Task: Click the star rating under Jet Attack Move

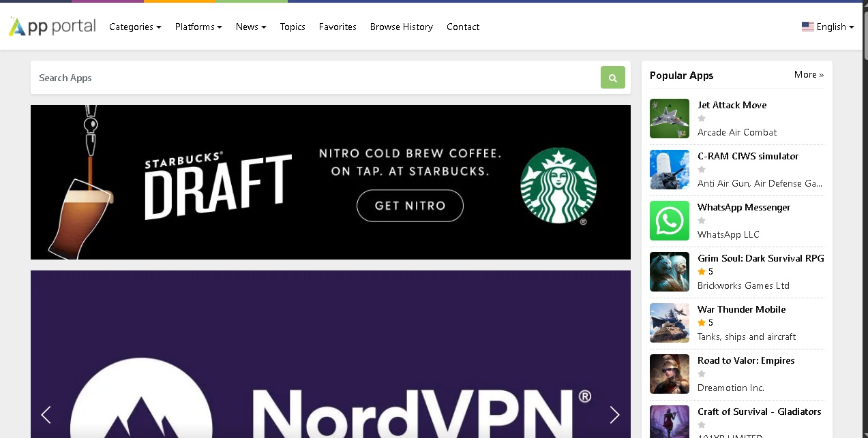Action: [702, 119]
